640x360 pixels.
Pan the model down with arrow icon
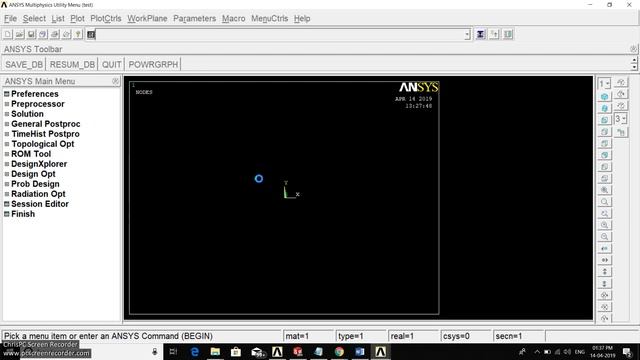[604, 283]
